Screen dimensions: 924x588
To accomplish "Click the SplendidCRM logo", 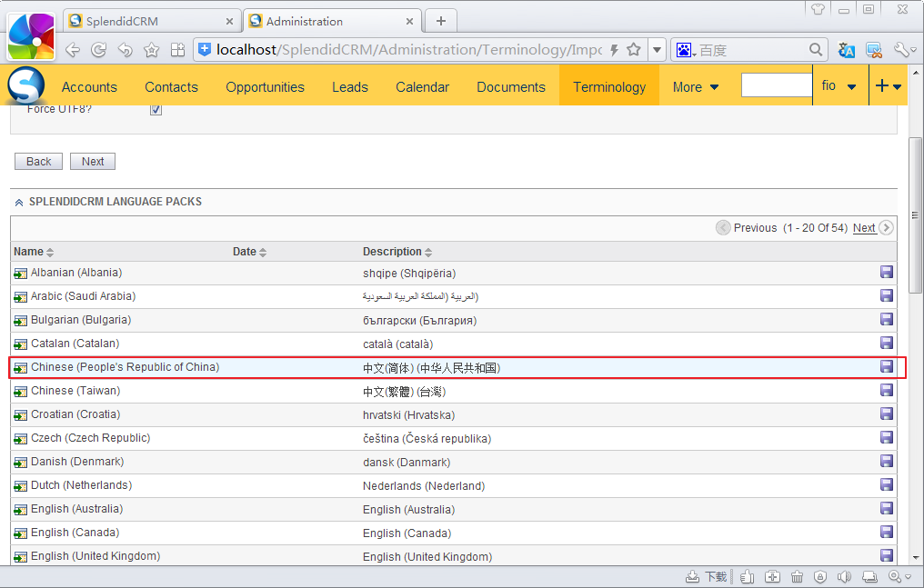I will pyautogui.click(x=26, y=86).
